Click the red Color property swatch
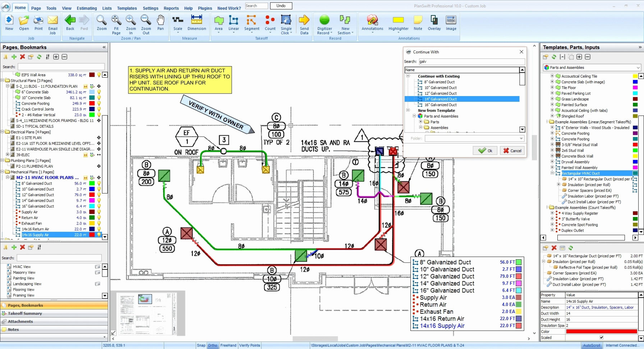This screenshot has width=644, height=349. pyautogui.click(x=601, y=331)
